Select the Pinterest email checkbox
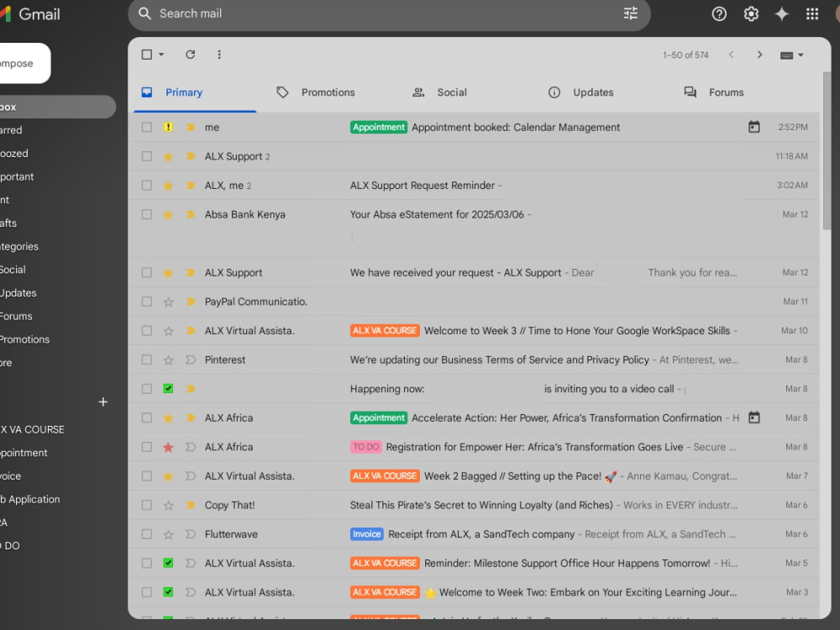This screenshot has height=630, width=840. coord(146,360)
